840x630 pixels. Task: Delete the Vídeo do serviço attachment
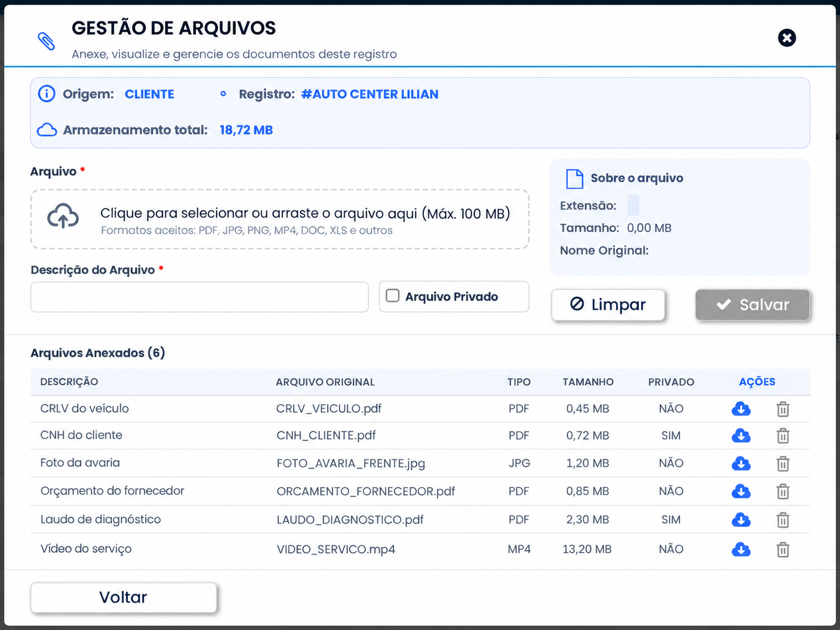click(x=783, y=549)
